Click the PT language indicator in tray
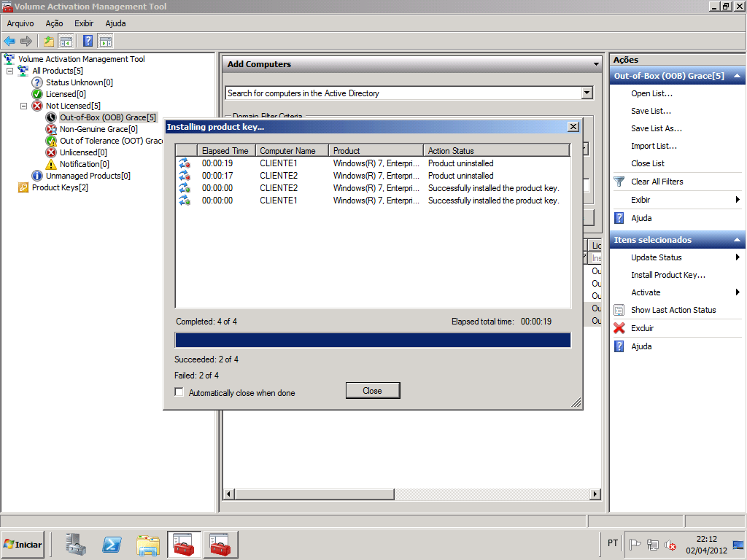This screenshot has width=747, height=560. point(613,543)
